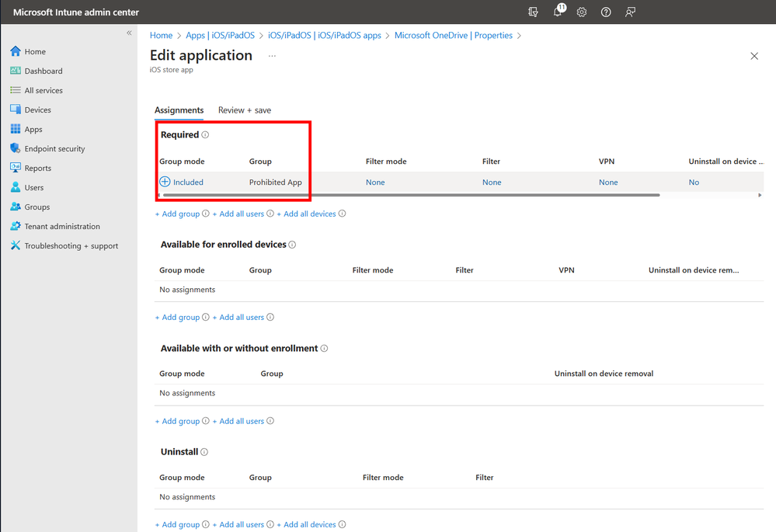Collapse the left navigation pane

129,33
